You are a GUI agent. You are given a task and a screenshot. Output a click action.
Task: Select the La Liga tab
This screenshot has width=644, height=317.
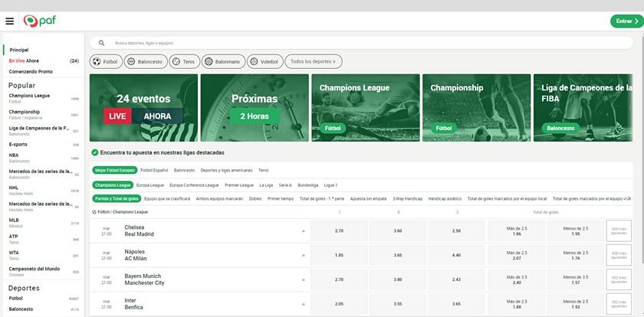coord(266,185)
